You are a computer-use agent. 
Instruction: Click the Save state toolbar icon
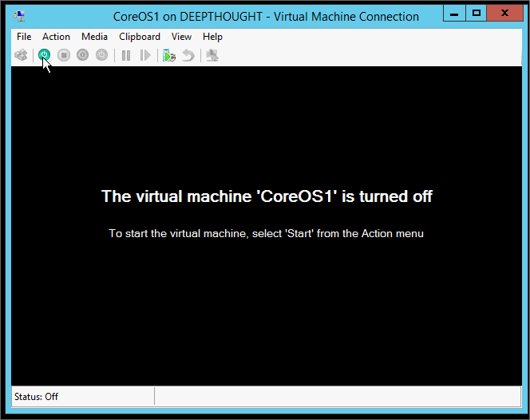(x=102, y=55)
